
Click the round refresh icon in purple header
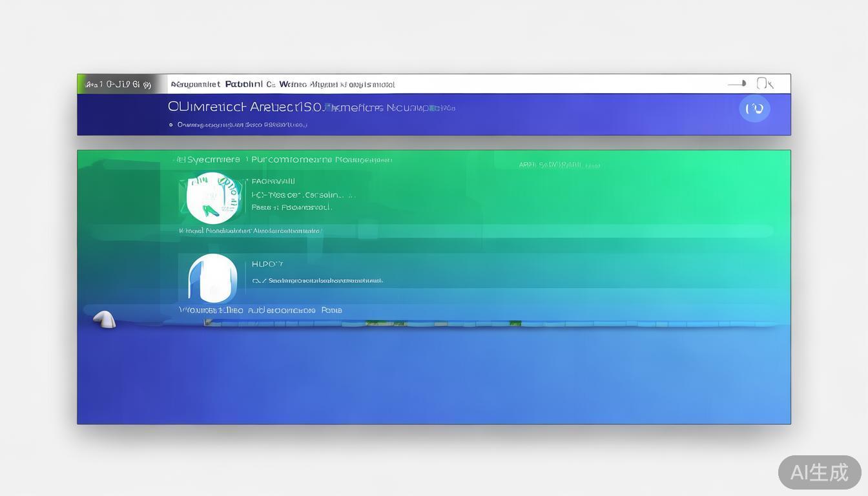pyautogui.click(x=754, y=108)
